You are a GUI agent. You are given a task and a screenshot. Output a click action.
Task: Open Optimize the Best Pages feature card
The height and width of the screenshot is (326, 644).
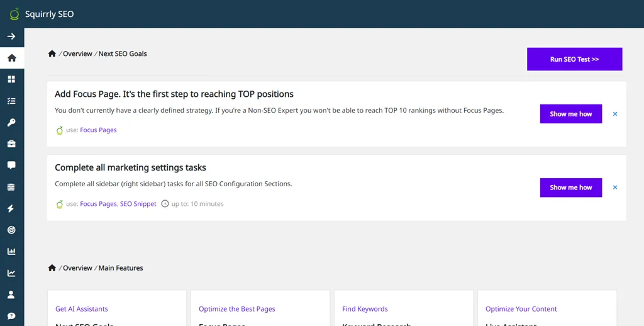260,308
